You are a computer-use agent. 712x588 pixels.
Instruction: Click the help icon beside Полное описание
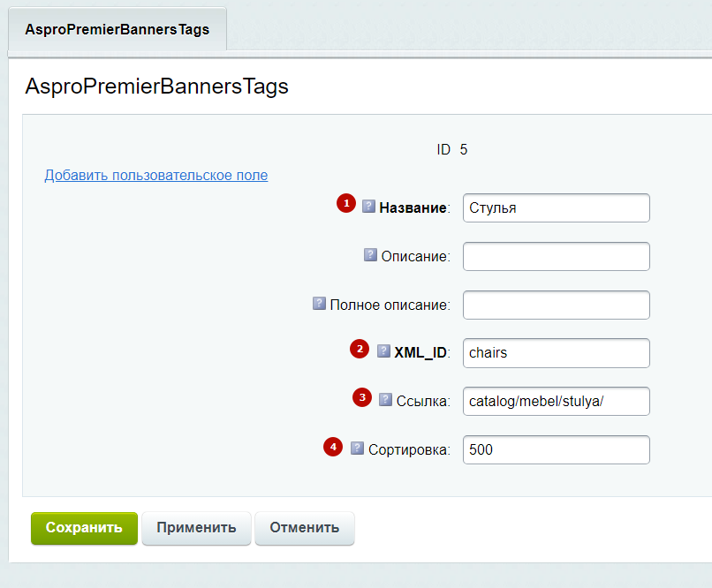[x=320, y=304]
